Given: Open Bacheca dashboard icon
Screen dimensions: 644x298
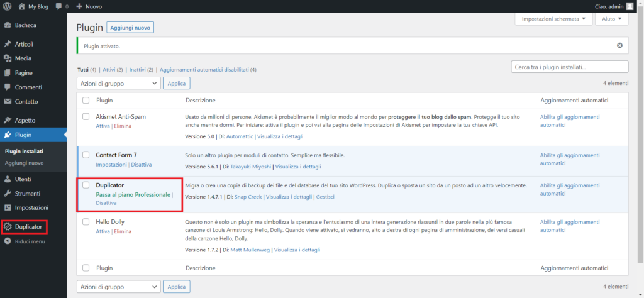Looking at the screenshot, I should [8, 25].
